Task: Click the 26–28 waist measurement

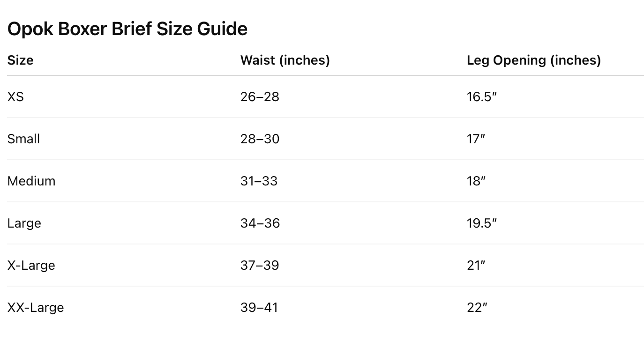Action: click(260, 97)
